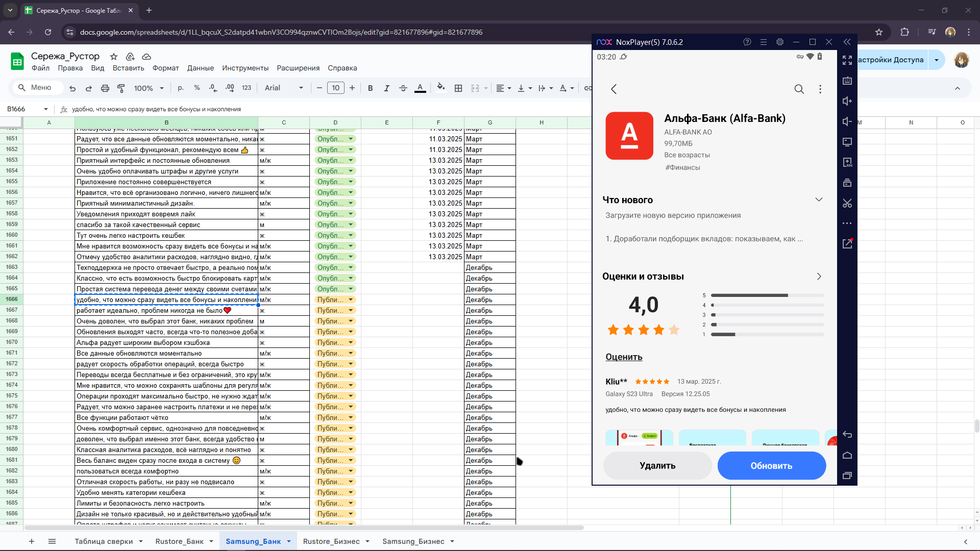
Task: Search menus via Меню box
Action: (38, 88)
